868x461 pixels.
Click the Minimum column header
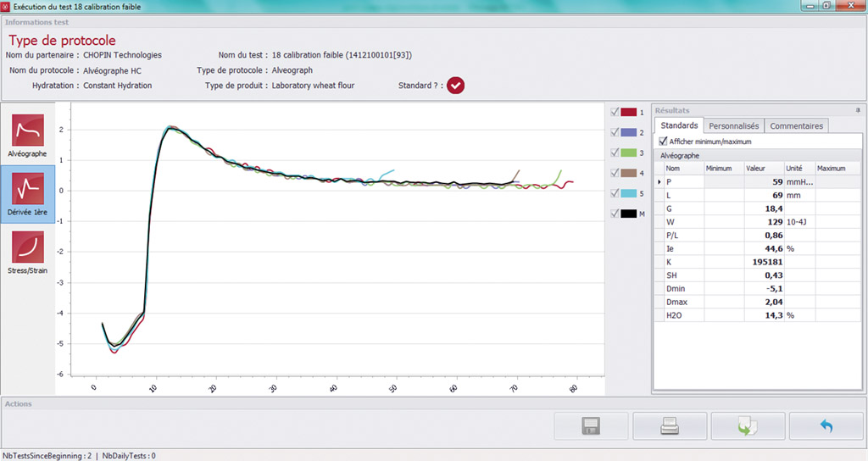tap(724, 169)
